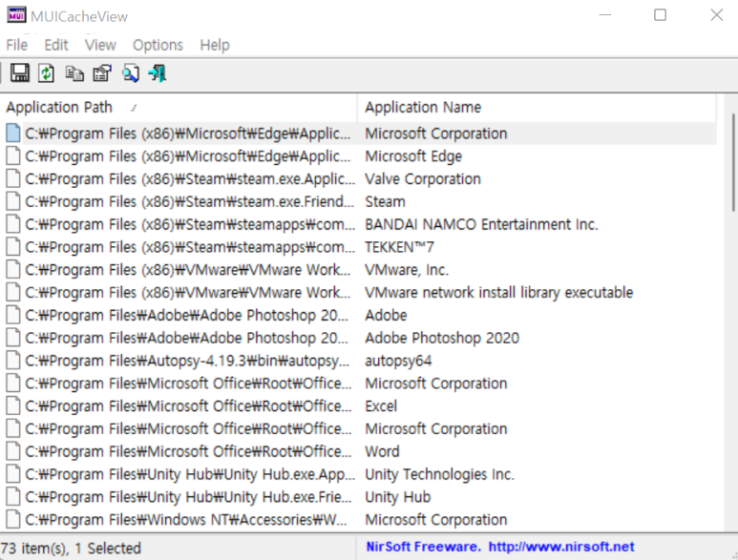Sort by the Application Name column header
Viewport: 738px width, 560px height.
(537, 107)
